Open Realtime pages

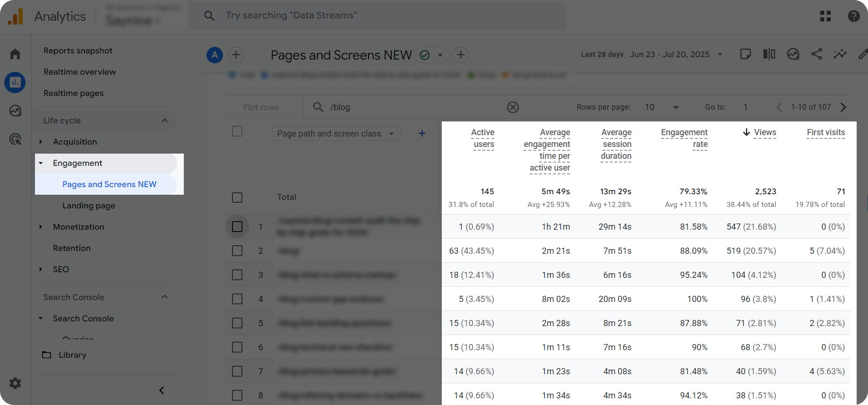pyautogui.click(x=73, y=93)
